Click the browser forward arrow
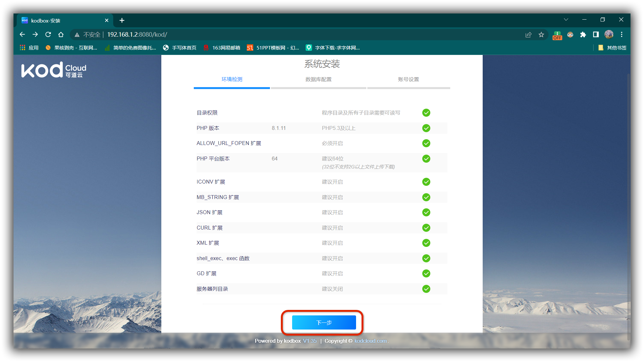Image resolution: width=644 pixels, height=362 pixels. [x=35, y=34]
